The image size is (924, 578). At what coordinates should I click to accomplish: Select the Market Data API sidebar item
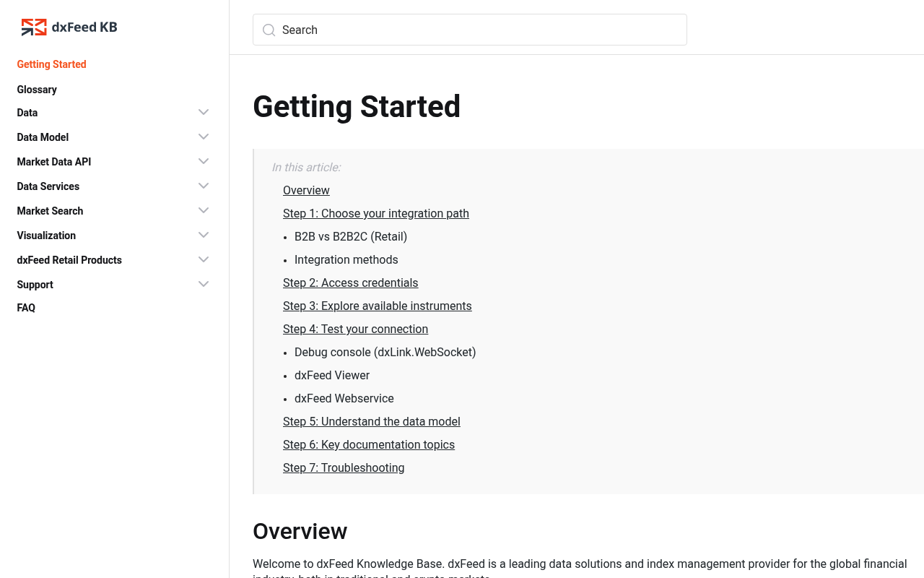pos(54,162)
